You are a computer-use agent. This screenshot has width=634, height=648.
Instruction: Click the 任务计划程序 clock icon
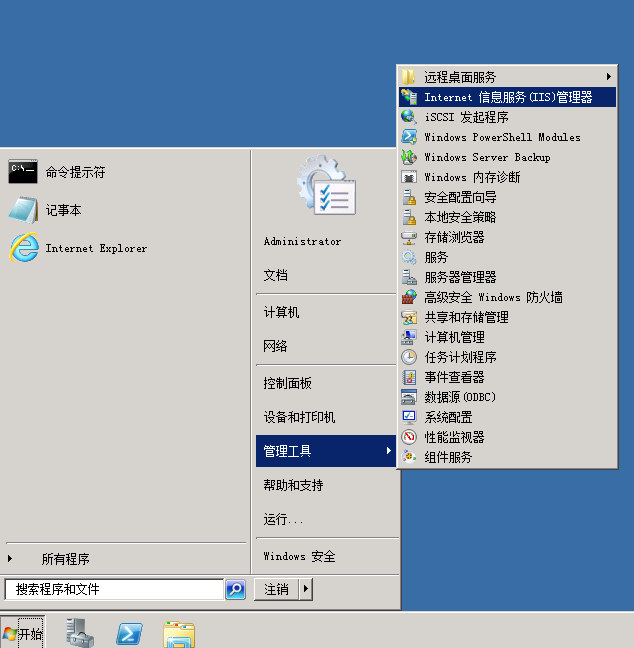409,357
